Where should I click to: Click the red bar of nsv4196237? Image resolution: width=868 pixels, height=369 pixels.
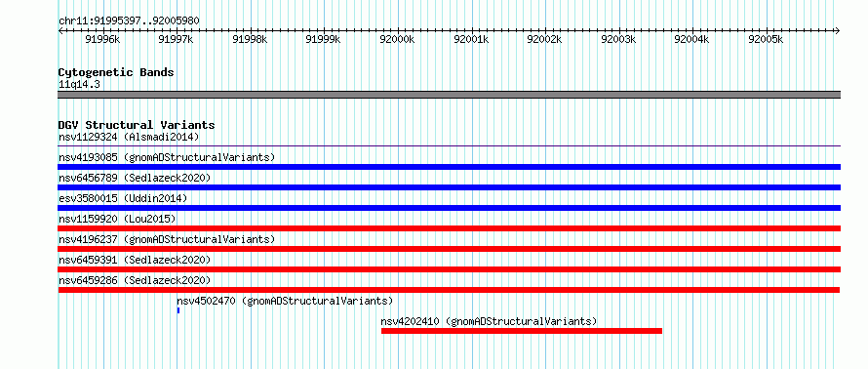tap(450, 249)
